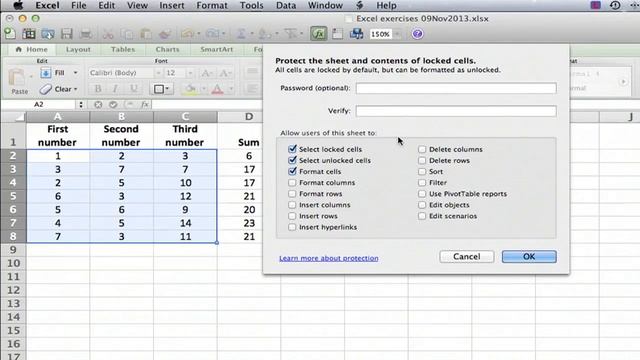Click the Media Browser icon
This screenshot has height=360, width=640.
[356, 34]
